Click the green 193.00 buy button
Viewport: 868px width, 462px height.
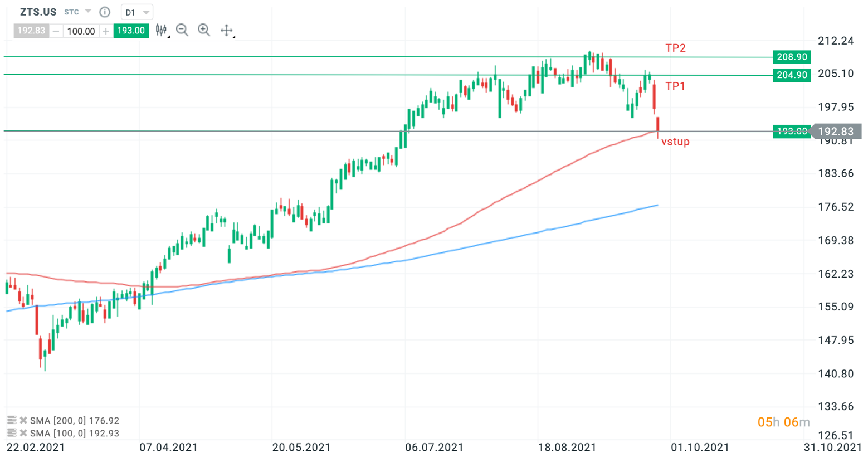pyautogui.click(x=131, y=31)
